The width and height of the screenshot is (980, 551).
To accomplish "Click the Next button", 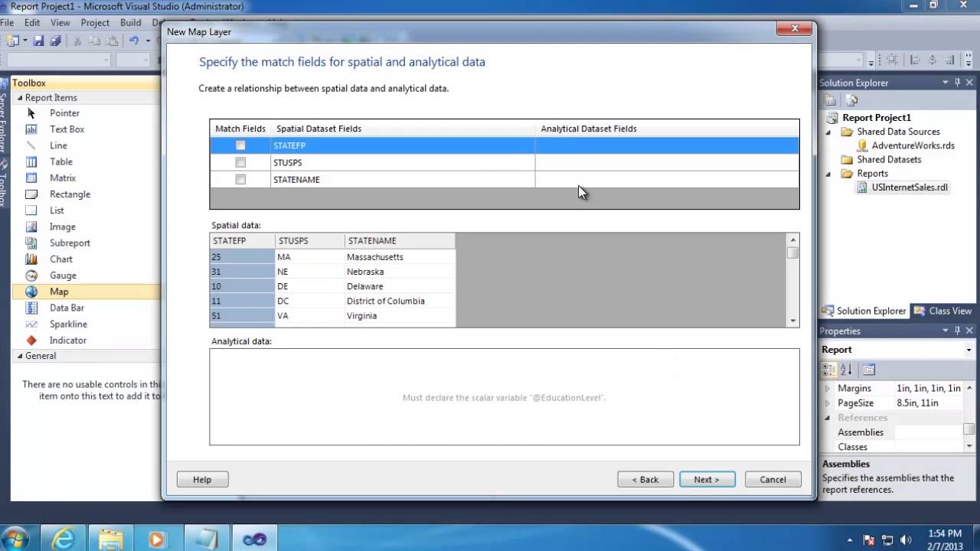I will pyautogui.click(x=707, y=480).
